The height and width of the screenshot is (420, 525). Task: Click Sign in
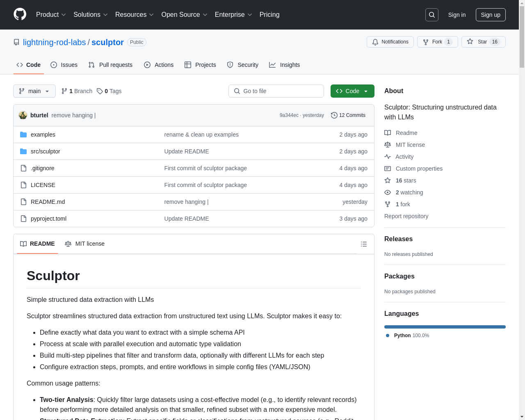click(457, 15)
